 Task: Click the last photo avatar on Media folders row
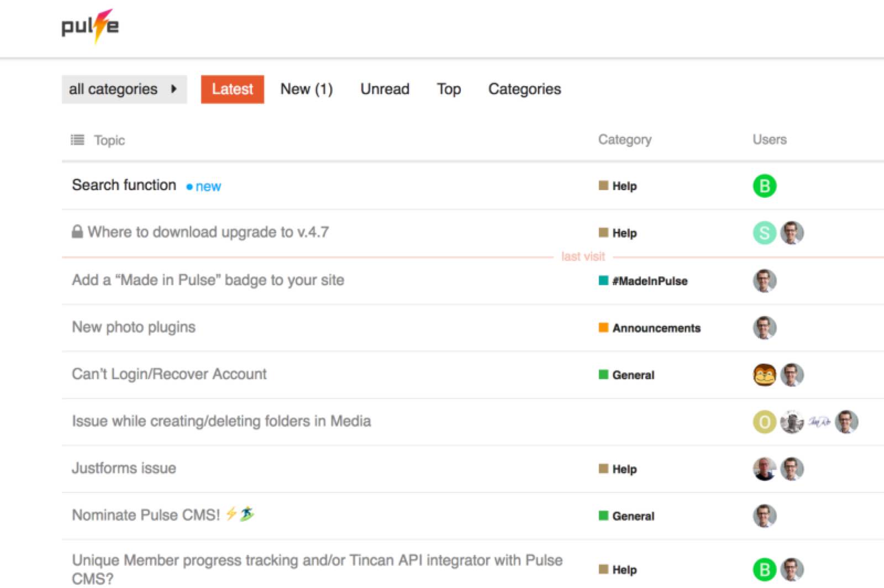[846, 422]
